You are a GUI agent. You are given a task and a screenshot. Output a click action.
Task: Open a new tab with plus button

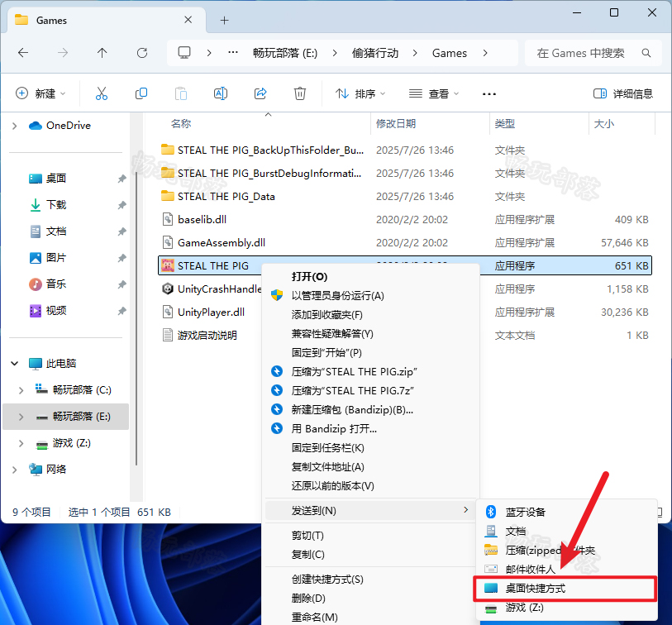tap(224, 20)
